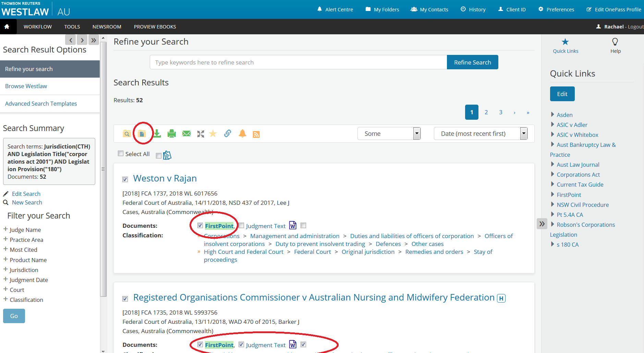The height and width of the screenshot is (353, 644).
Task: Click the orange alert bell icon
Action: (242, 133)
